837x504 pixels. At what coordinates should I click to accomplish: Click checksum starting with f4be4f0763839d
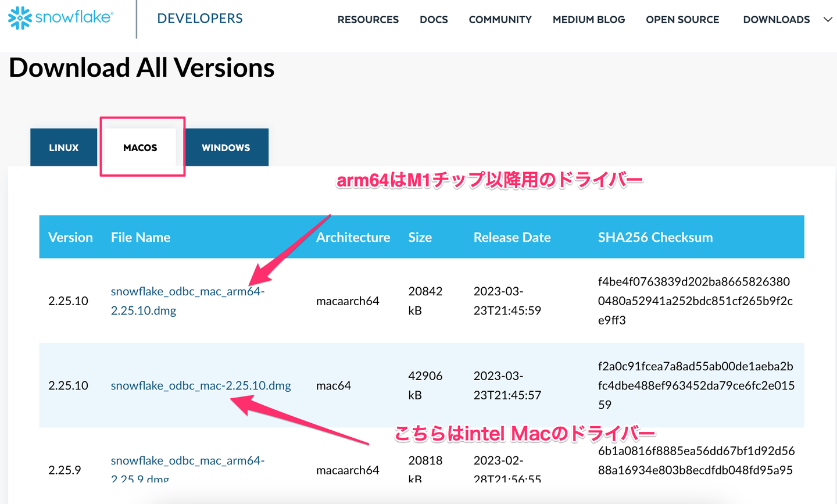point(695,301)
